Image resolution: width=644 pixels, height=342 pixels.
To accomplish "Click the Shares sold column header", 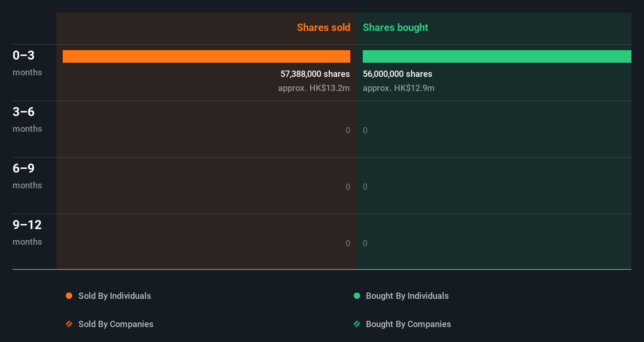I will point(323,27).
